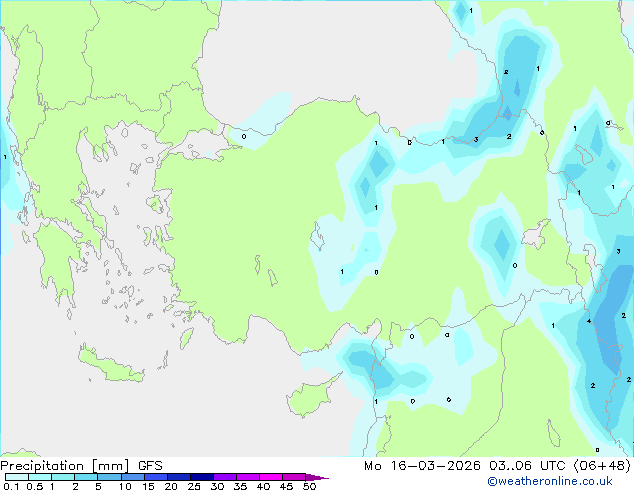
Task: Select the 'Precipitation [mm] GFS' title text
Action: (81, 466)
